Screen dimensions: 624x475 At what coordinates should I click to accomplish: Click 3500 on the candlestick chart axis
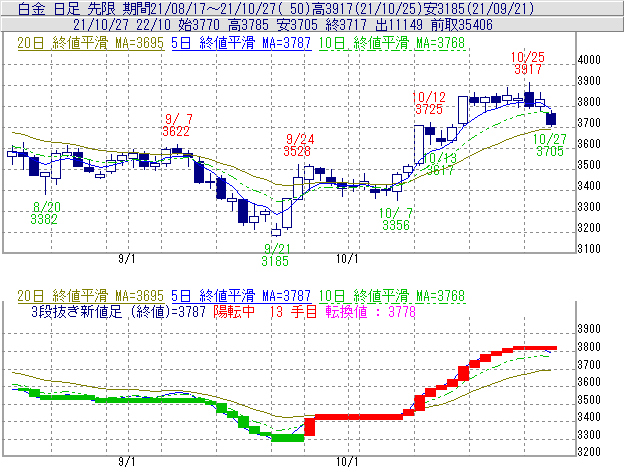coord(589,165)
